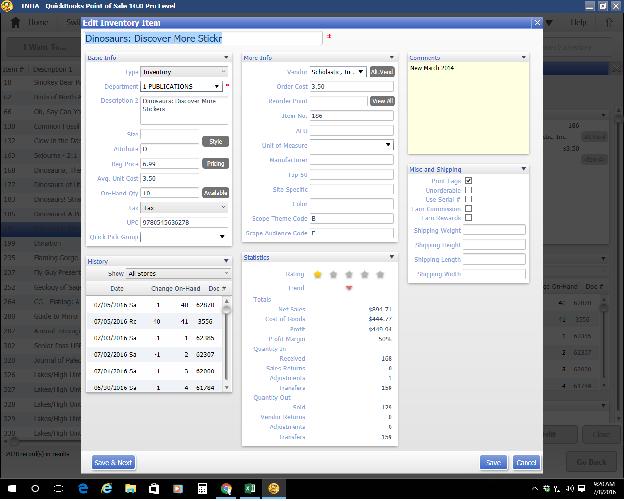Click the third rating star
625x501 pixels.
click(x=349, y=274)
